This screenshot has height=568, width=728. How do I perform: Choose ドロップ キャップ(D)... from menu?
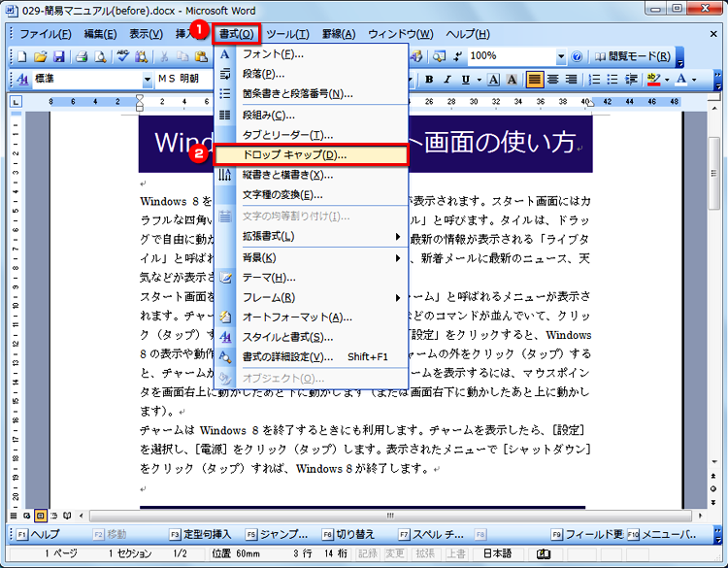point(311,155)
